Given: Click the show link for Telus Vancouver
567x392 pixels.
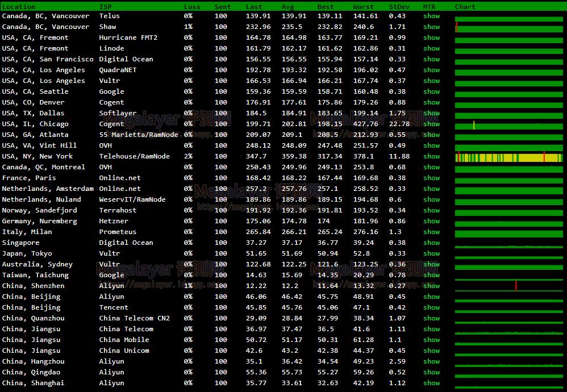Looking at the screenshot, I should (x=431, y=16).
